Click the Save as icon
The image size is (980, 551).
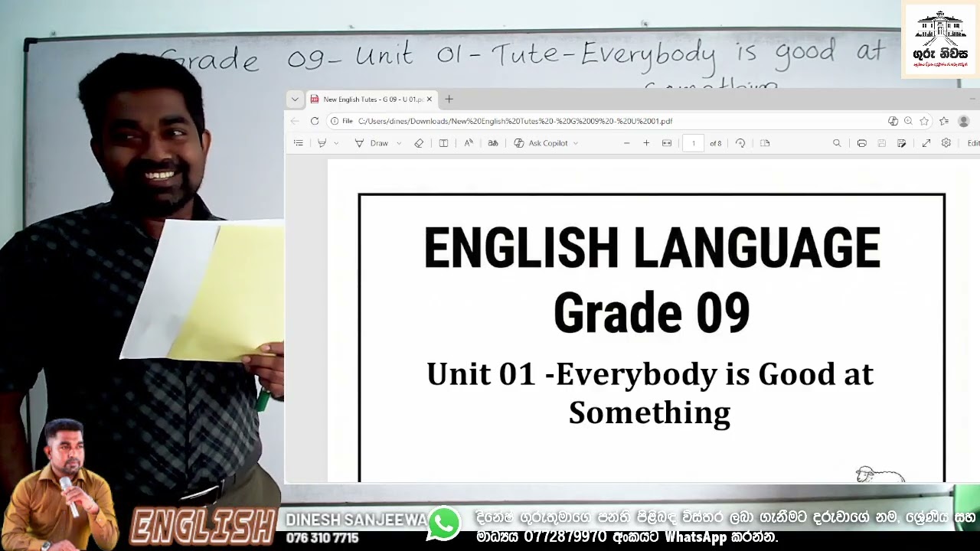[x=902, y=143]
